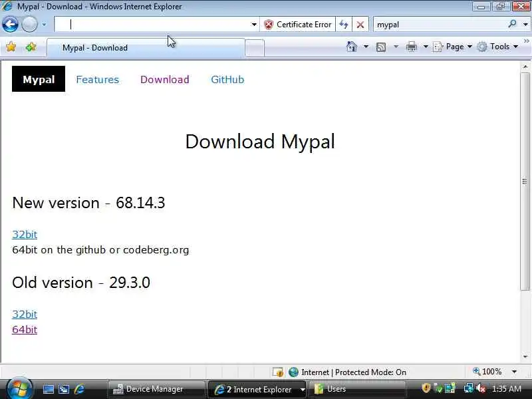532x399 pixels.
Task: Click the RSS feeds icon
Action: (381, 47)
